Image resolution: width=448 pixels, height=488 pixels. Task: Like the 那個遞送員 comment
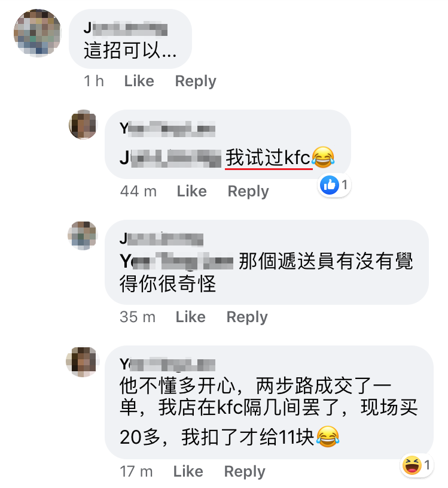pos(191,317)
